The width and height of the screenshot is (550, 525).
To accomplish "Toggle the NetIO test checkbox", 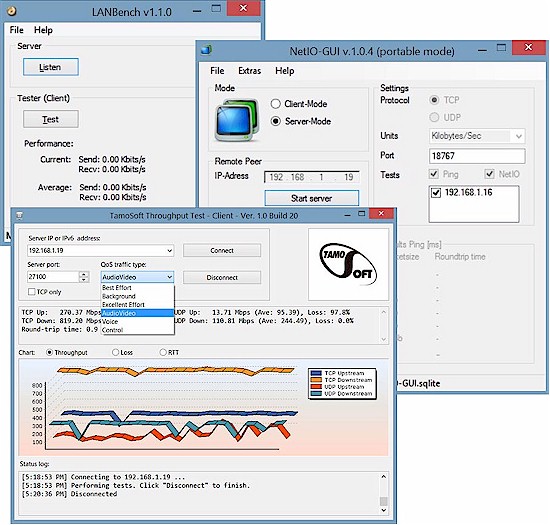I will pos(489,174).
